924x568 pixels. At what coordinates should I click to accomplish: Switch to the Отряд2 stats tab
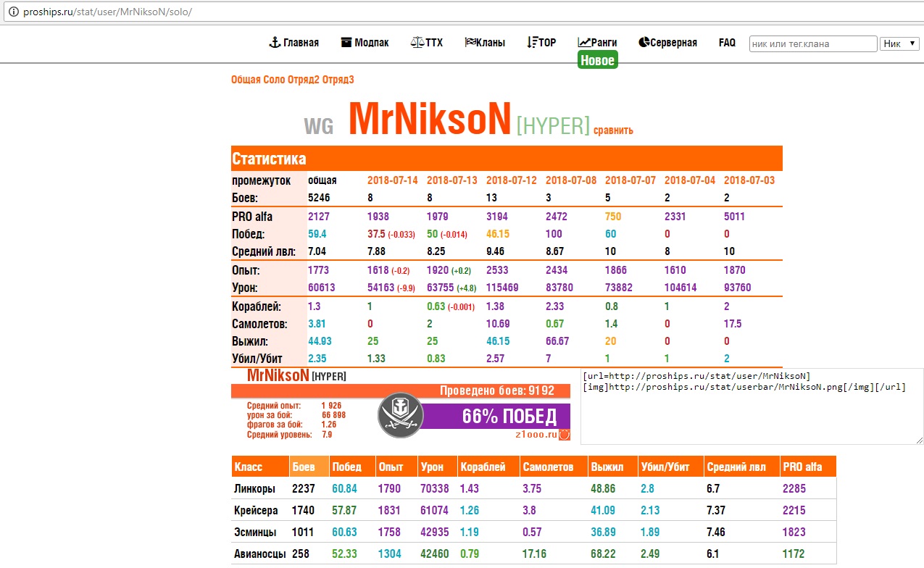[304, 80]
